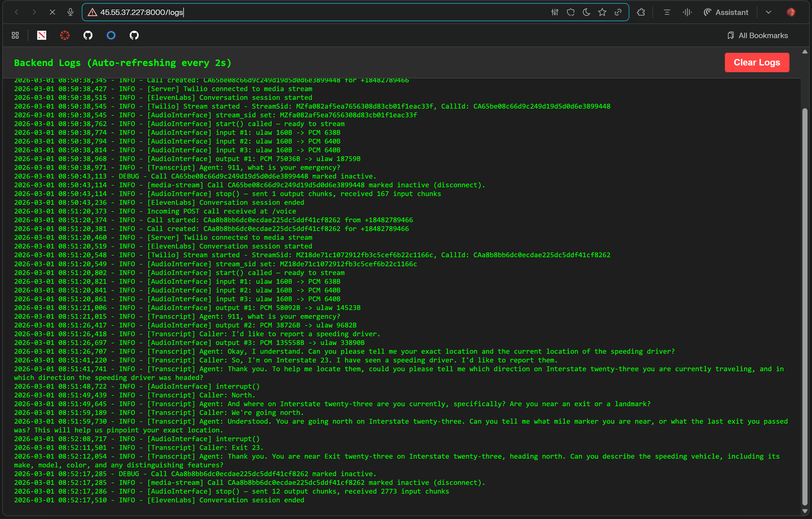The image size is (812, 519).
Task: Bookmark this page with star icon
Action: tap(602, 12)
